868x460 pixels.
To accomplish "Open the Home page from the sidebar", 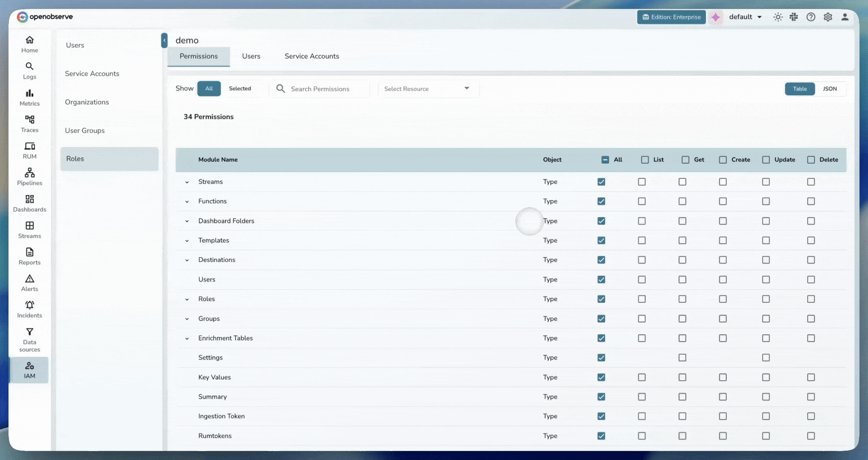I will pos(29,44).
